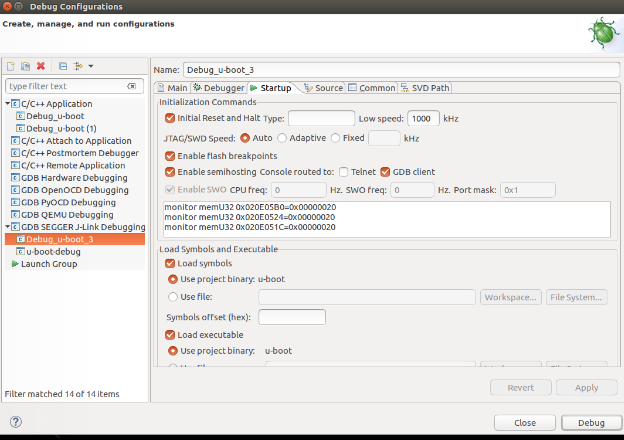Viewport: 624px width, 440px height.
Task: Switch to the Source tab
Action: tap(324, 88)
